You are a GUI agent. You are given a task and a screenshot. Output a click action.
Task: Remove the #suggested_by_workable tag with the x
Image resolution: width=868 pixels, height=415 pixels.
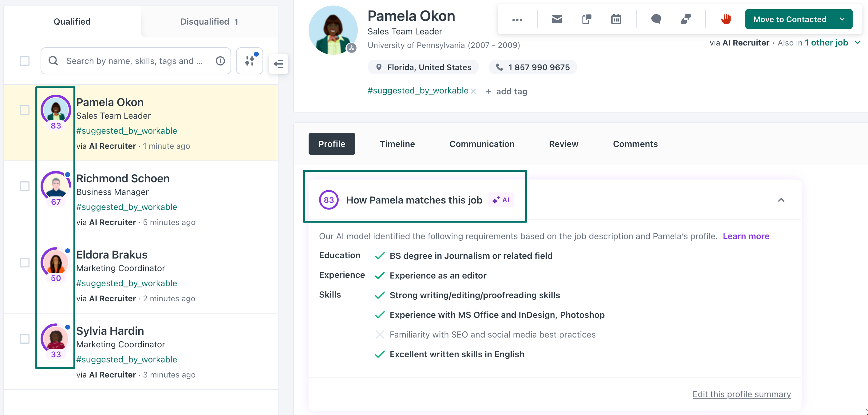click(x=474, y=91)
